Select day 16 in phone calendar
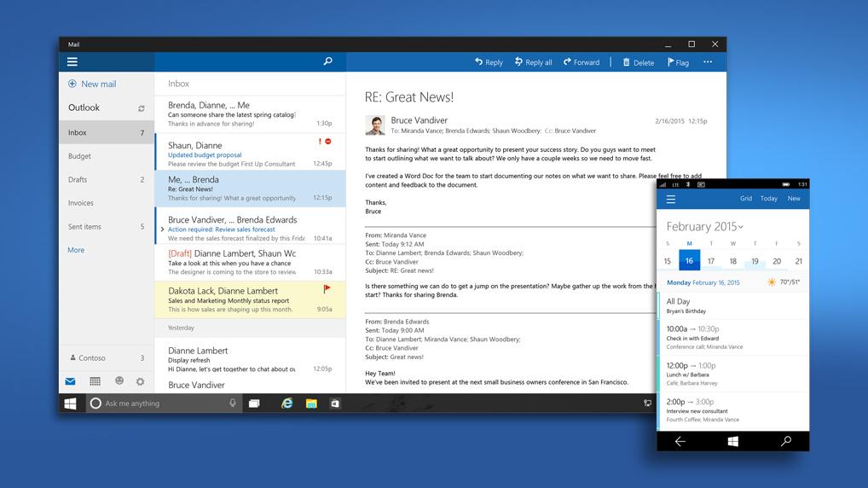This screenshot has width=868, height=488. pos(689,260)
